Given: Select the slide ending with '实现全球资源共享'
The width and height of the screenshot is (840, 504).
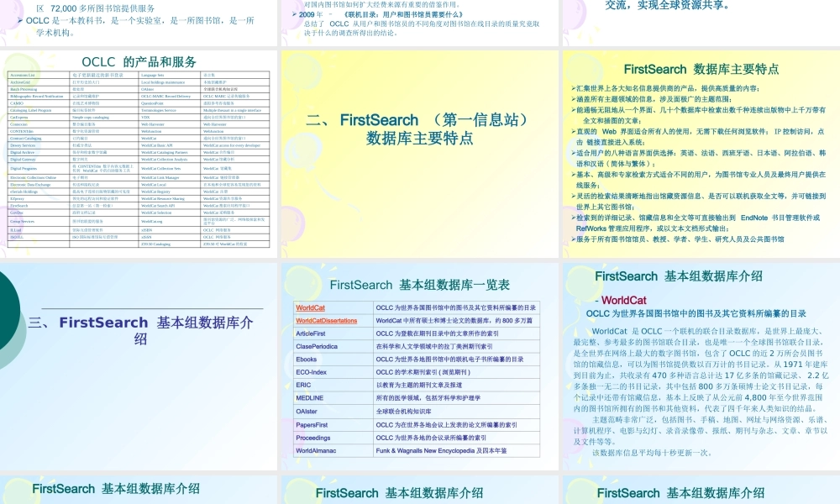Looking at the screenshot, I should click(701, 23).
